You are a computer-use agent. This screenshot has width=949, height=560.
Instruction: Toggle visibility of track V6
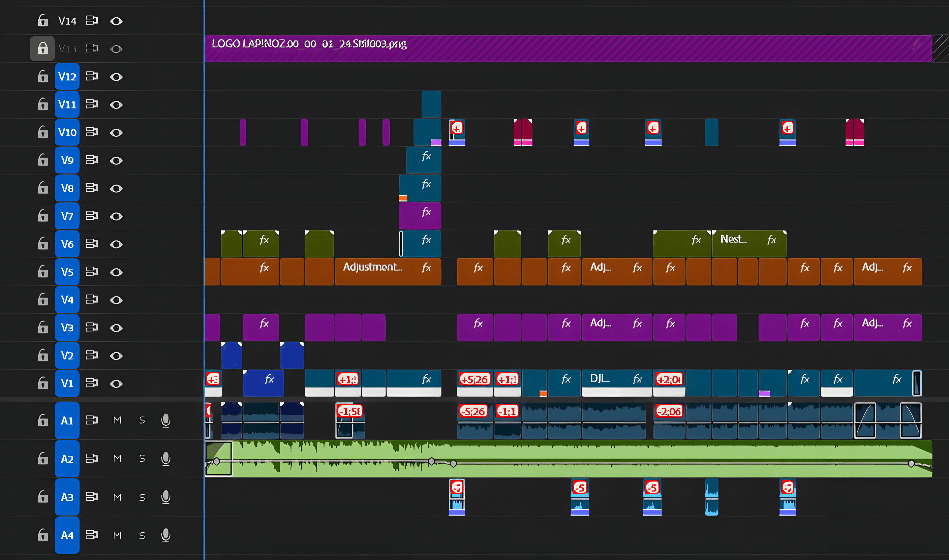[x=116, y=245]
